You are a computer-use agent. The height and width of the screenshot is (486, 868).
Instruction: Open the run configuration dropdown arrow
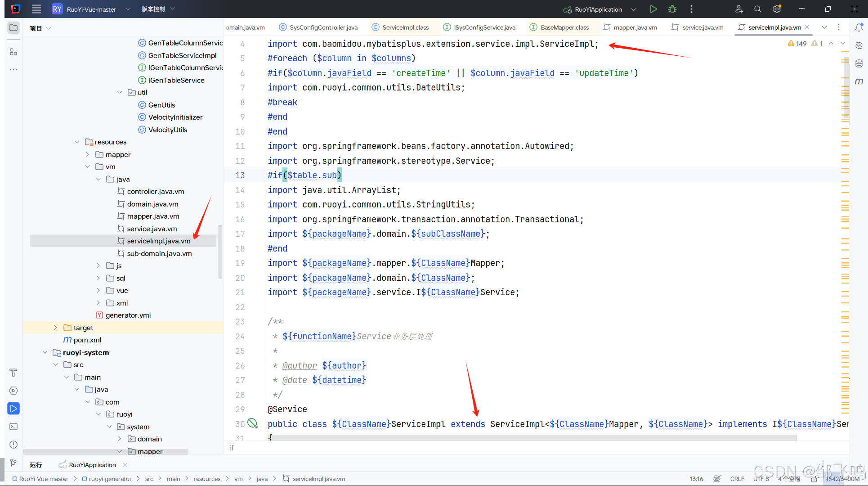633,9
